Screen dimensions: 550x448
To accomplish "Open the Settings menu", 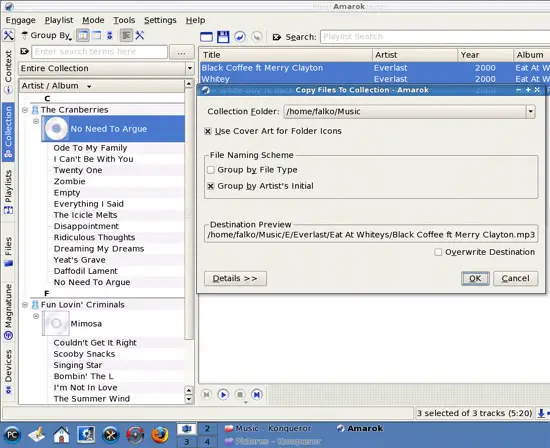I will point(160,20).
